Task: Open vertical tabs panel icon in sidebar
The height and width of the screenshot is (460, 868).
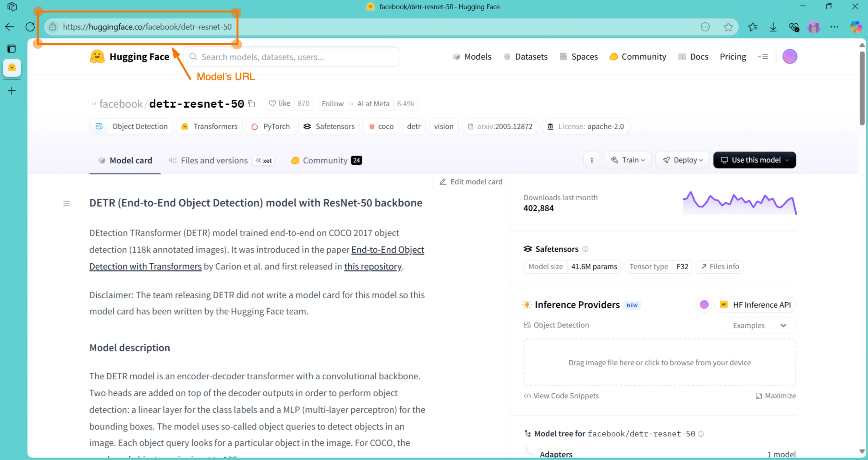Action: pyautogui.click(x=12, y=49)
